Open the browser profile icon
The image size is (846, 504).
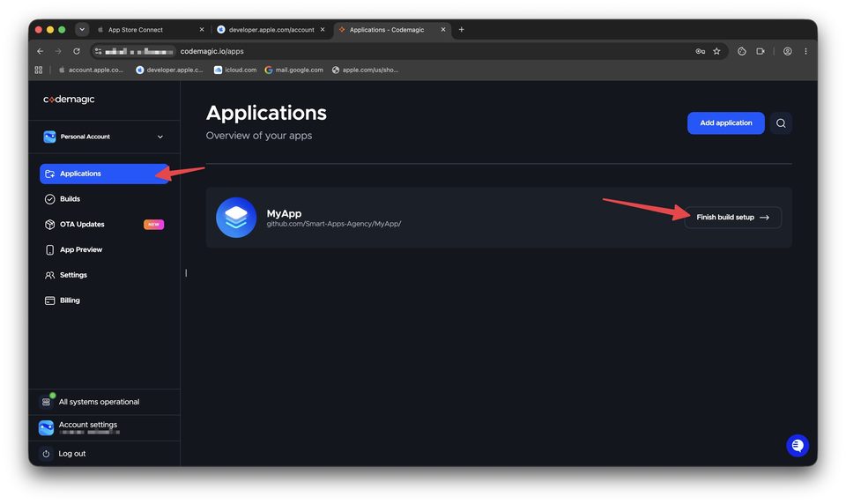click(788, 51)
